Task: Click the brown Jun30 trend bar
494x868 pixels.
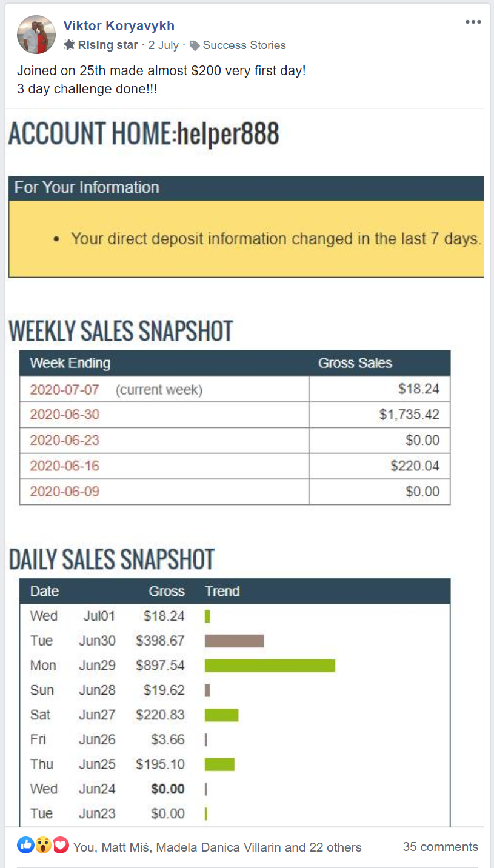Action: pos(234,641)
